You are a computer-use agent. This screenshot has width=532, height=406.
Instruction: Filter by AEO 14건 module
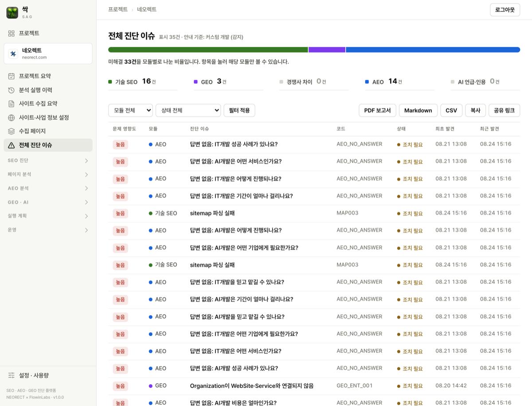[399, 82]
